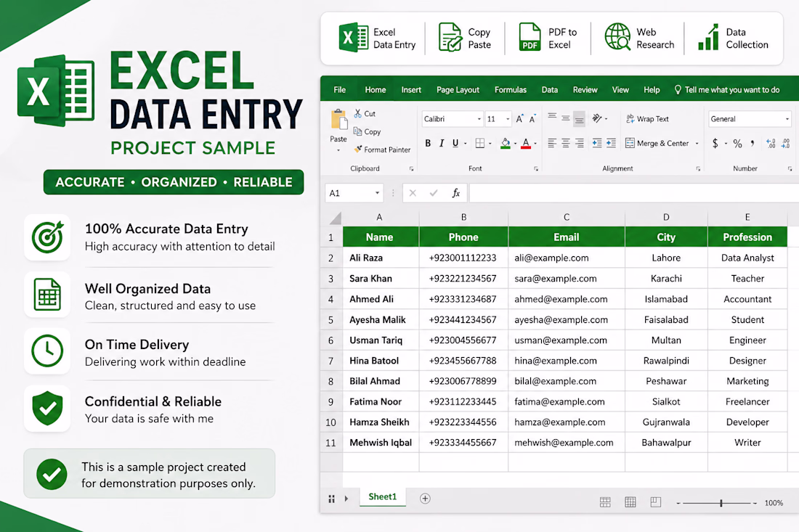Open the Name Box A1 dropdown
The image size is (799, 532).
click(x=377, y=193)
